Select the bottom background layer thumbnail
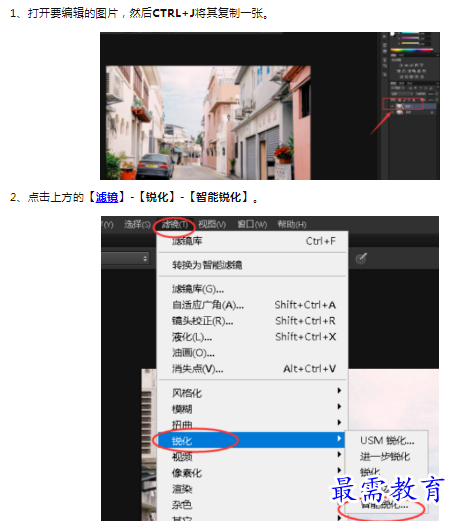The width and height of the screenshot is (453, 521). click(399, 113)
